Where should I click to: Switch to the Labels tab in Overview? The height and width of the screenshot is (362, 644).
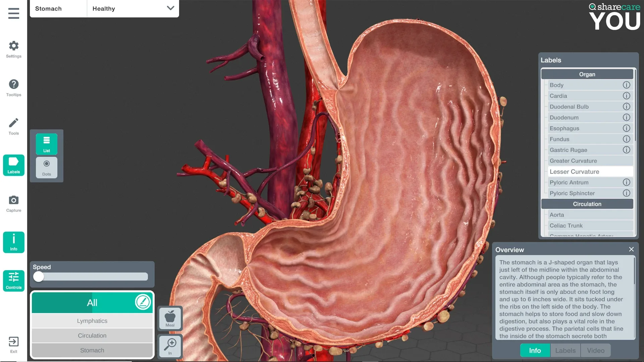(x=565, y=350)
